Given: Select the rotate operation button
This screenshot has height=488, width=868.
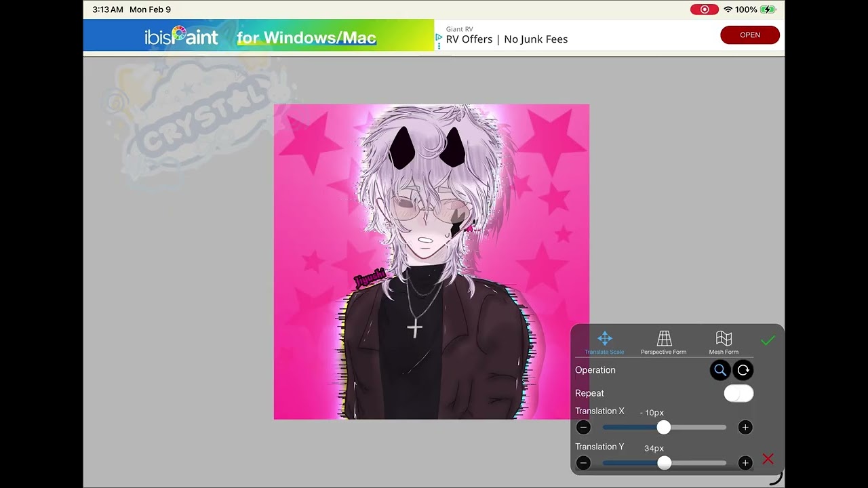Looking at the screenshot, I should click(743, 370).
